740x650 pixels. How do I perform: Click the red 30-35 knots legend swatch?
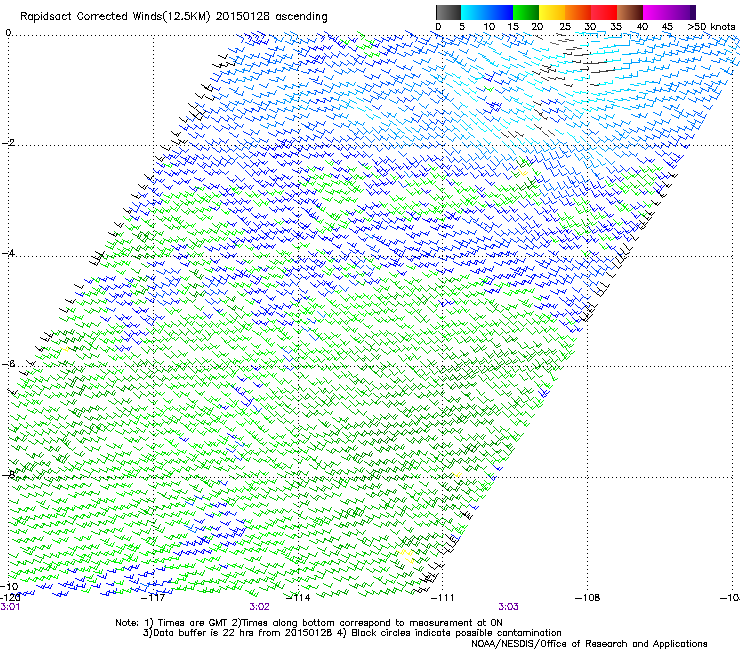tap(604, 12)
